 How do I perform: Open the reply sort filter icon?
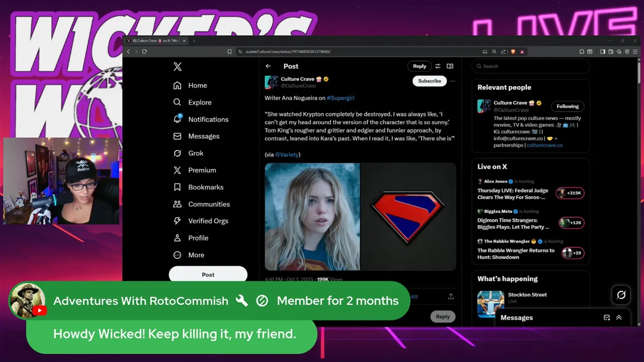(438, 66)
